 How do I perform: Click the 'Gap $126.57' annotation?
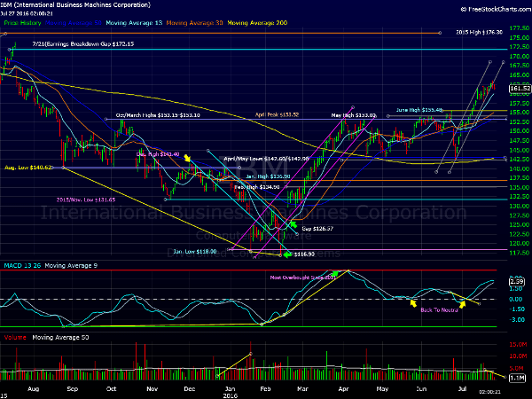[x=317, y=229]
